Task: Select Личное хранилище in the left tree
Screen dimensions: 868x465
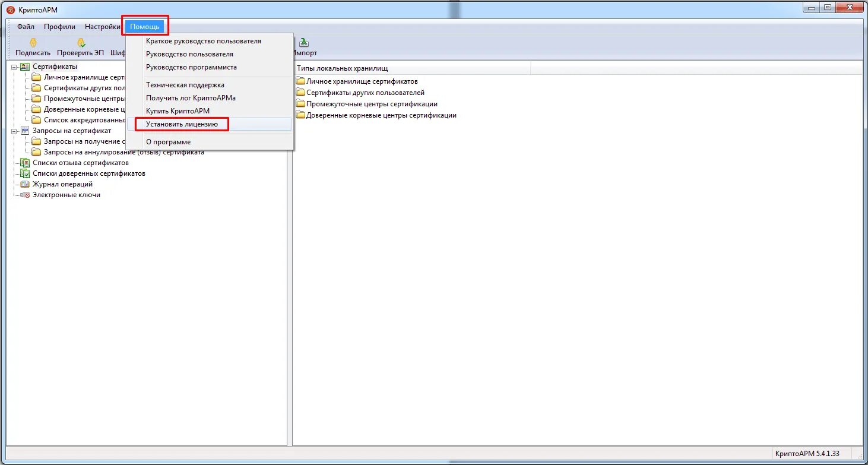Action: point(84,77)
